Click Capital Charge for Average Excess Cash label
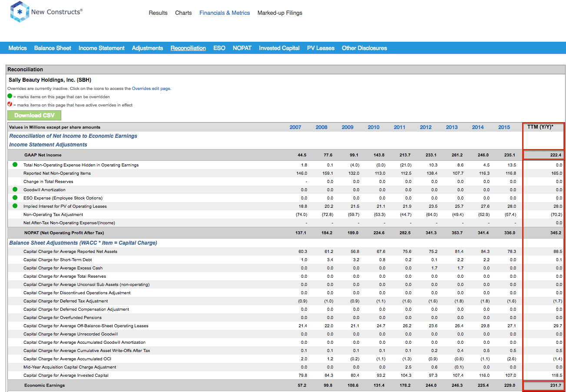 tap(63, 268)
